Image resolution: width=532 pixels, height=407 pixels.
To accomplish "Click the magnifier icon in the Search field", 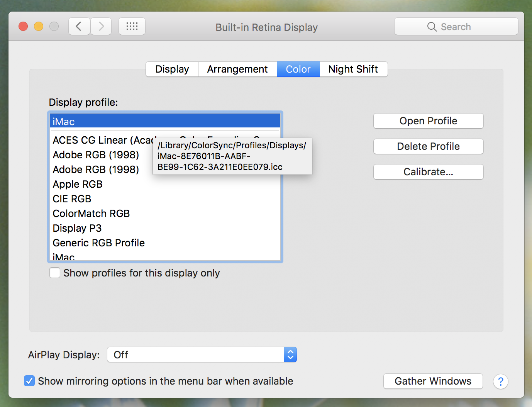I will [x=432, y=27].
